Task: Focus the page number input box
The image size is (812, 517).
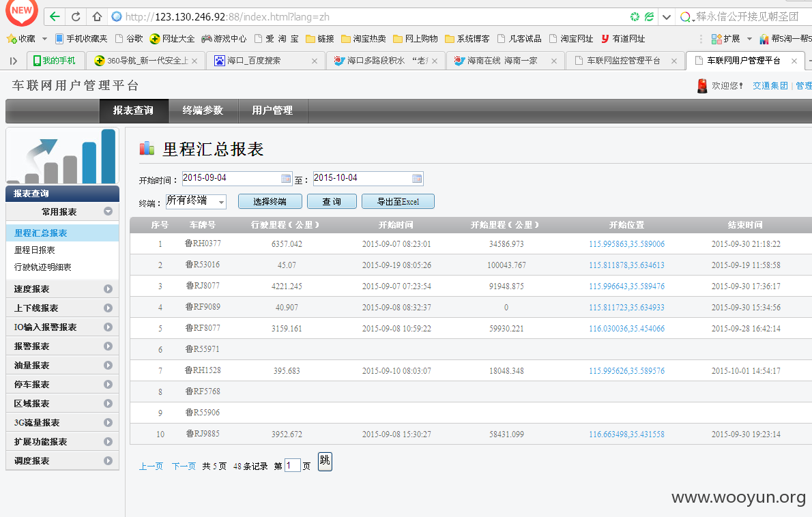Action: (x=293, y=465)
